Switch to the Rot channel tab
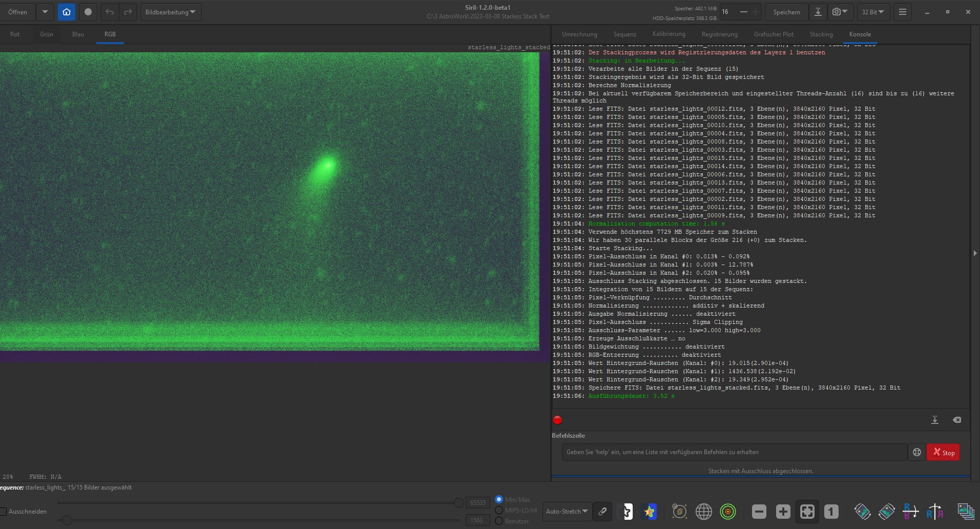Image resolution: width=980 pixels, height=529 pixels. click(x=15, y=34)
